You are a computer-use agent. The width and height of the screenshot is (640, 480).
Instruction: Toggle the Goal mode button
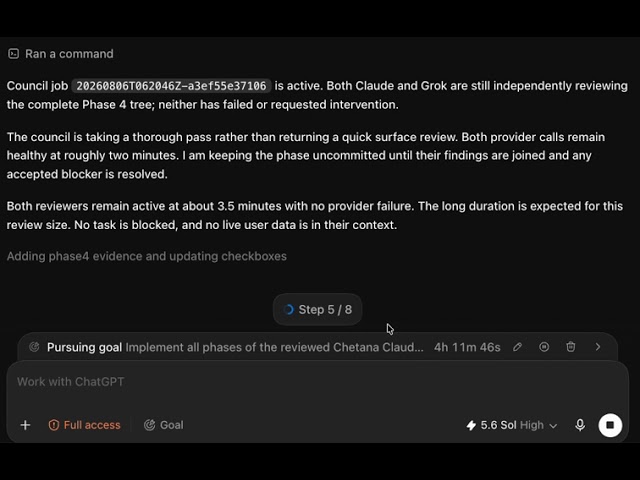coord(164,425)
